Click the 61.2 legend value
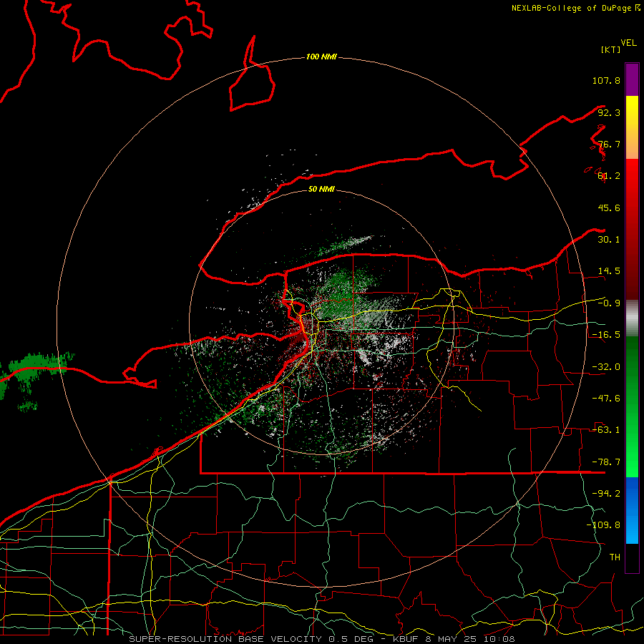 coord(609,176)
